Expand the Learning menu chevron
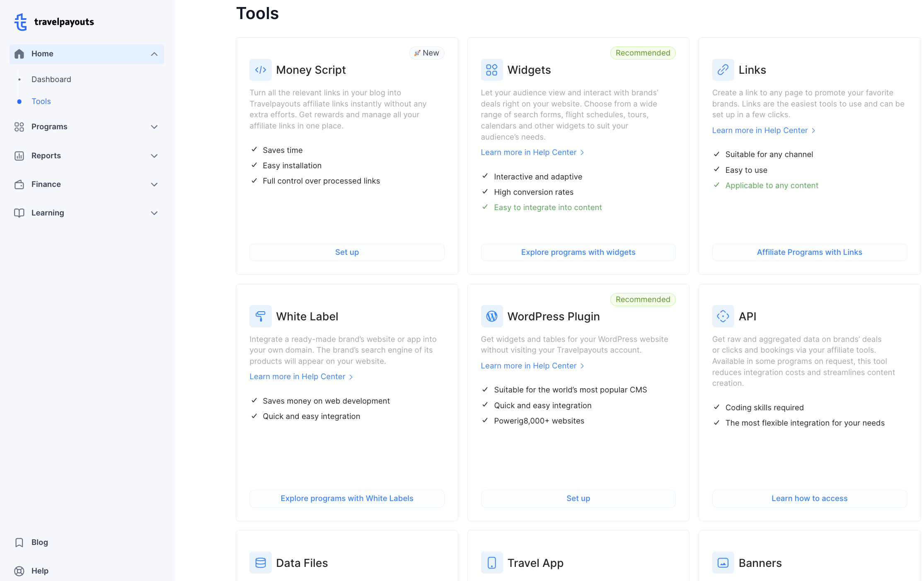This screenshot has height=581, width=924. (x=154, y=213)
